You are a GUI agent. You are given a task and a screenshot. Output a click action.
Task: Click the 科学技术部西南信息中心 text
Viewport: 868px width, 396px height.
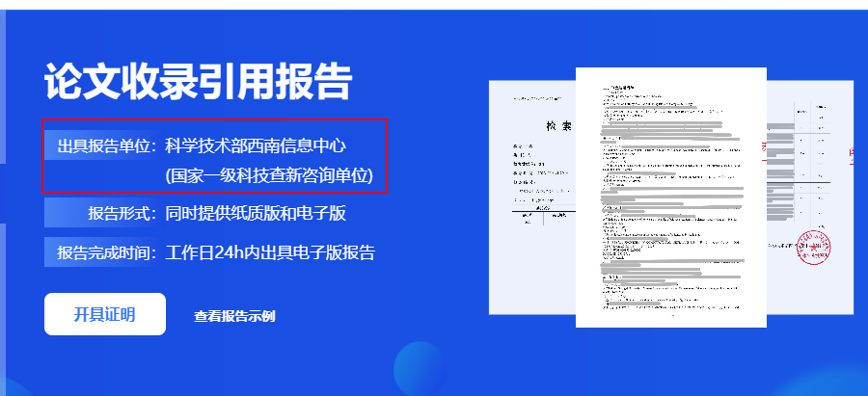(256, 146)
